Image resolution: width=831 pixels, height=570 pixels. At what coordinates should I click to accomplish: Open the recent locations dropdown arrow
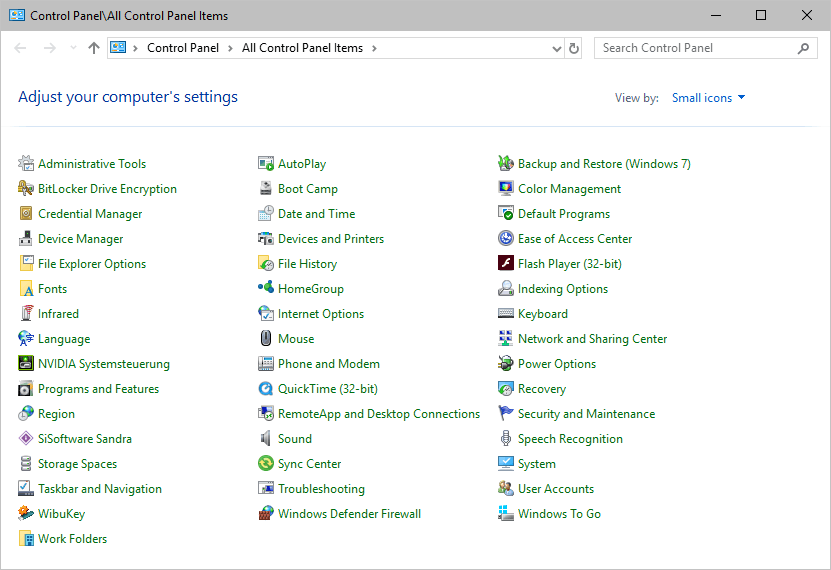[73, 48]
